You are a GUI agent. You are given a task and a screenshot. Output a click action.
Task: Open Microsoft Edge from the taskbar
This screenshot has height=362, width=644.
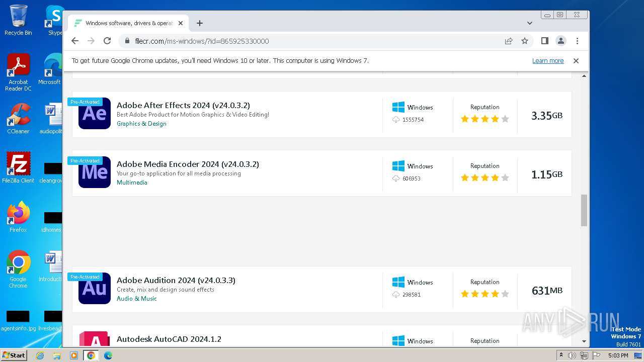click(x=108, y=355)
